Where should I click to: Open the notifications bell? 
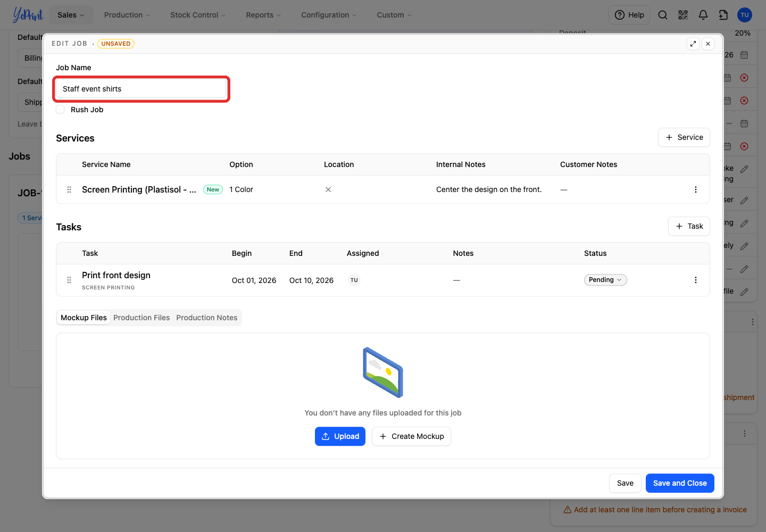coord(703,15)
